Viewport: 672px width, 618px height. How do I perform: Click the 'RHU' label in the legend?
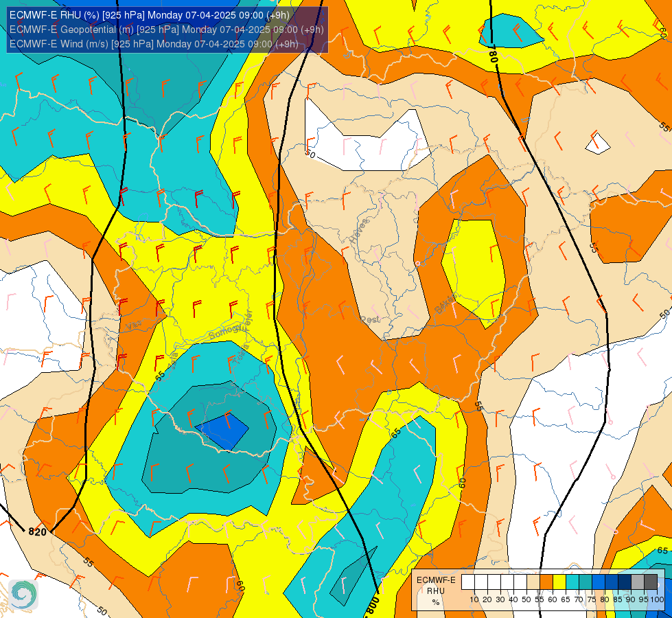click(436, 591)
